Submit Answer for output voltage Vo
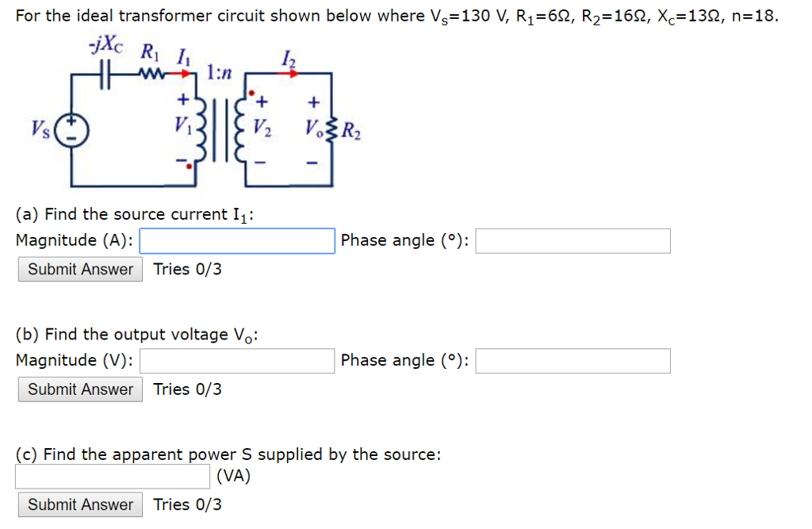The image size is (812, 529). tap(79, 389)
